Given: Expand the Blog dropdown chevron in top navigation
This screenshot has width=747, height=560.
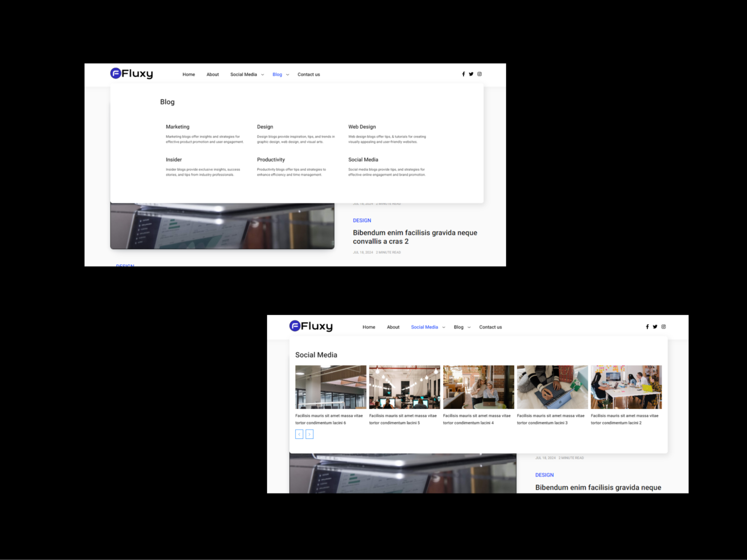Looking at the screenshot, I should pos(287,75).
